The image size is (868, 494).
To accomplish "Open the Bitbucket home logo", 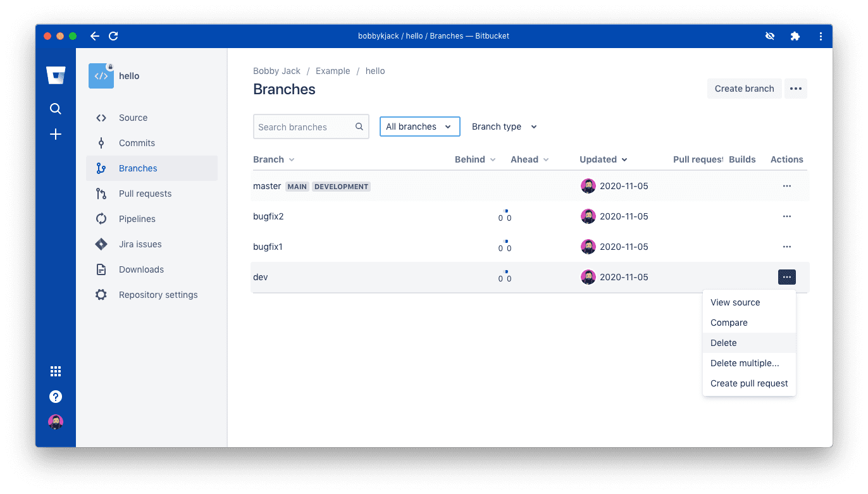I will pos(56,75).
